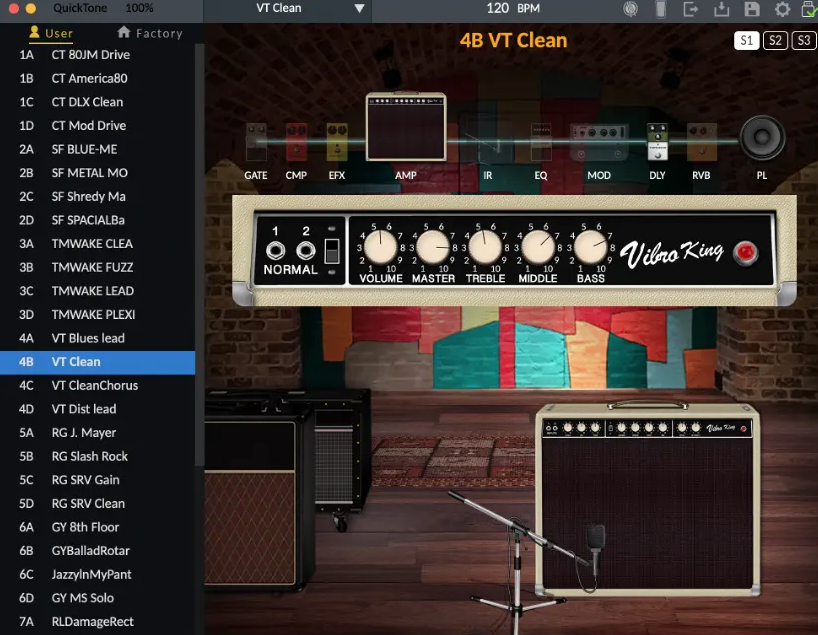Viewport: 818px width, 635px height.
Task: Select the User presets tab
Action: (x=48, y=33)
